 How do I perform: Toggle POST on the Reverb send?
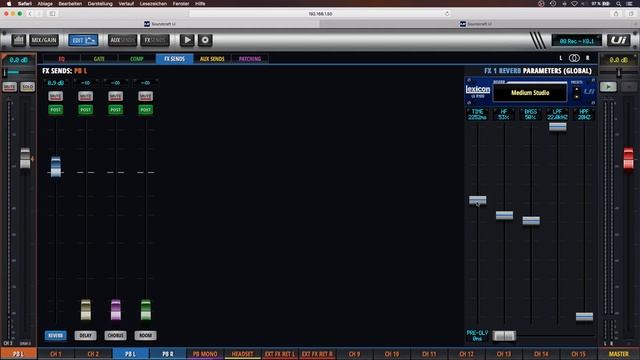[x=56, y=109]
